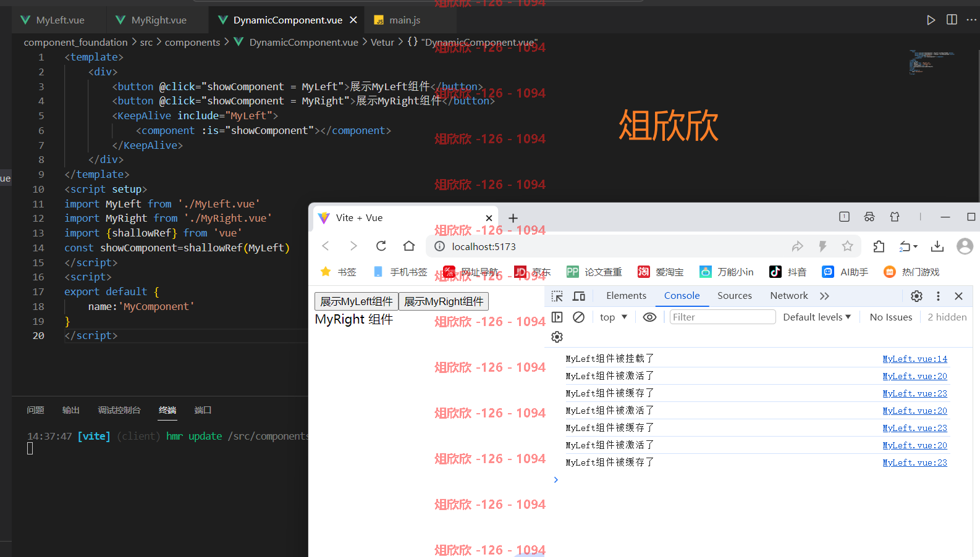Open the 问题 panel tab
This screenshot has width=980, height=557.
35,410
